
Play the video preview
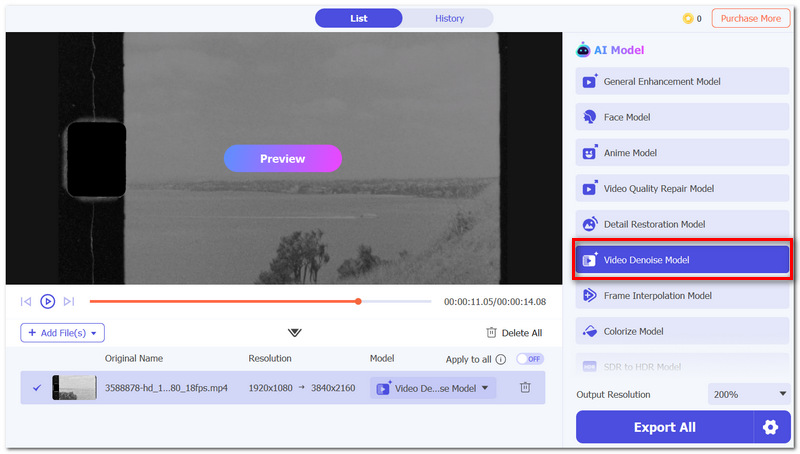(47, 301)
